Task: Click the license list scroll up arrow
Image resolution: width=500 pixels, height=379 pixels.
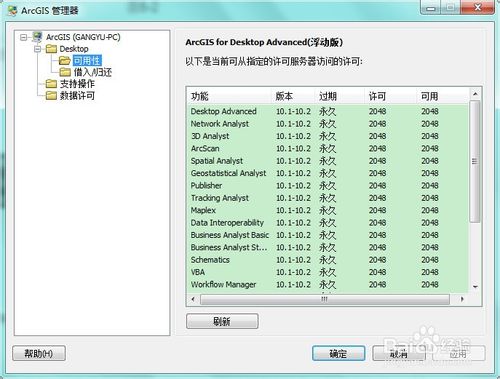Action: pyautogui.click(x=475, y=94)
